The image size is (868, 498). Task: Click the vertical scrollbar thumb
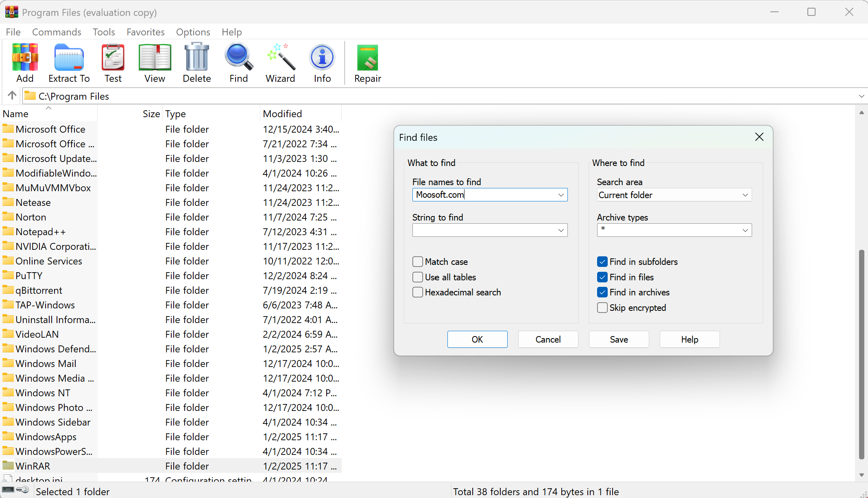tap(861, 354)
